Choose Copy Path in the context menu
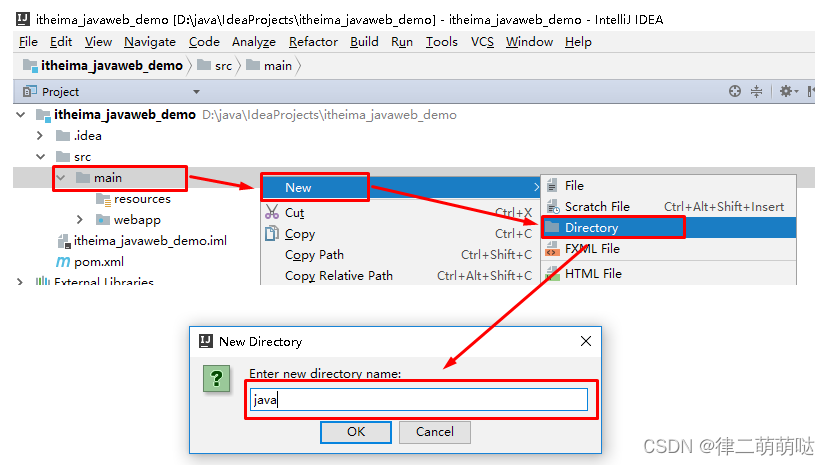The image size is (830, 465). point(398,255)
